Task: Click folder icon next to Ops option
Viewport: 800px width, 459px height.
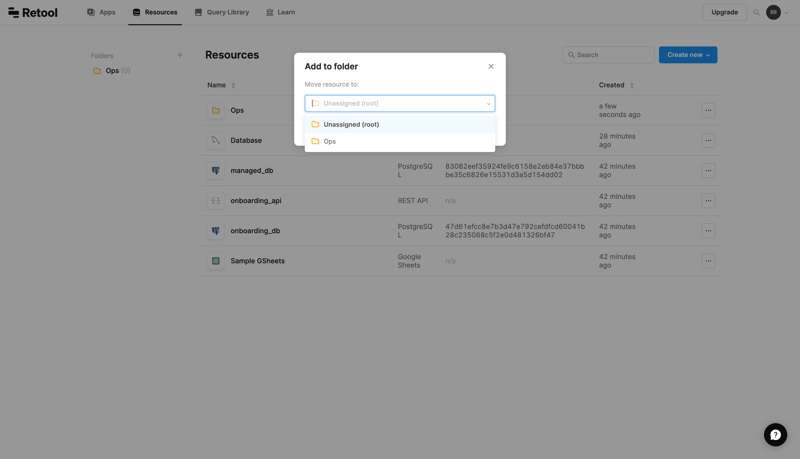Action: [x=315, y=141]
